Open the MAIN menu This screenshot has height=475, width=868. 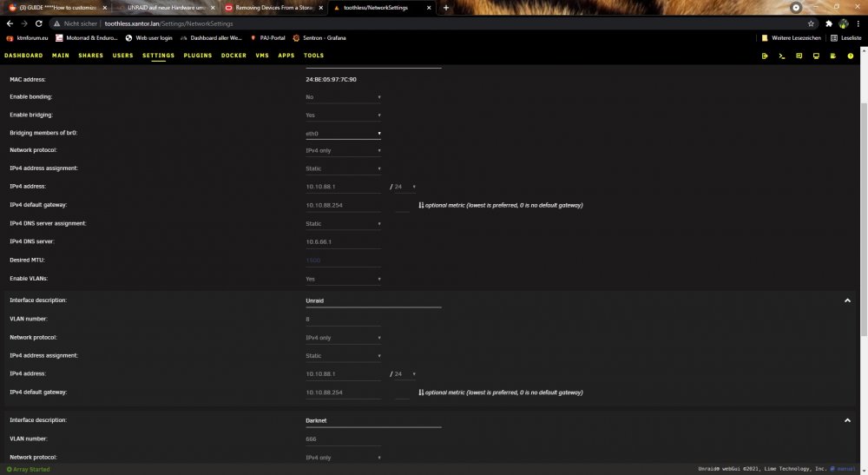click(61, 56)
